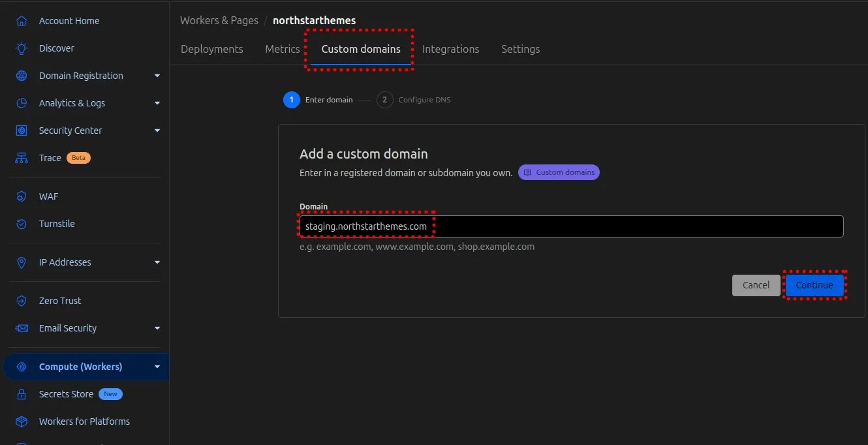
Task: Click the Workers & Pages breadcrumb
Action: 219,20
